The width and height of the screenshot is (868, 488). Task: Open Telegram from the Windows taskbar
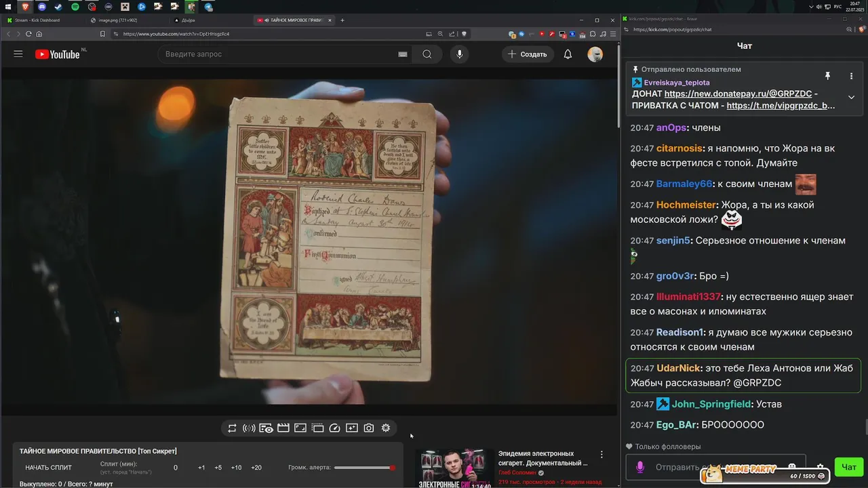pyautogui.click(x=208, y=7)
